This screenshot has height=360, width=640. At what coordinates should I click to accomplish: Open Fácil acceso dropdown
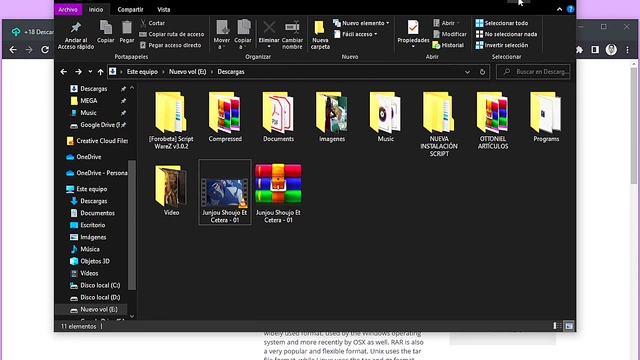coord(355,34)
